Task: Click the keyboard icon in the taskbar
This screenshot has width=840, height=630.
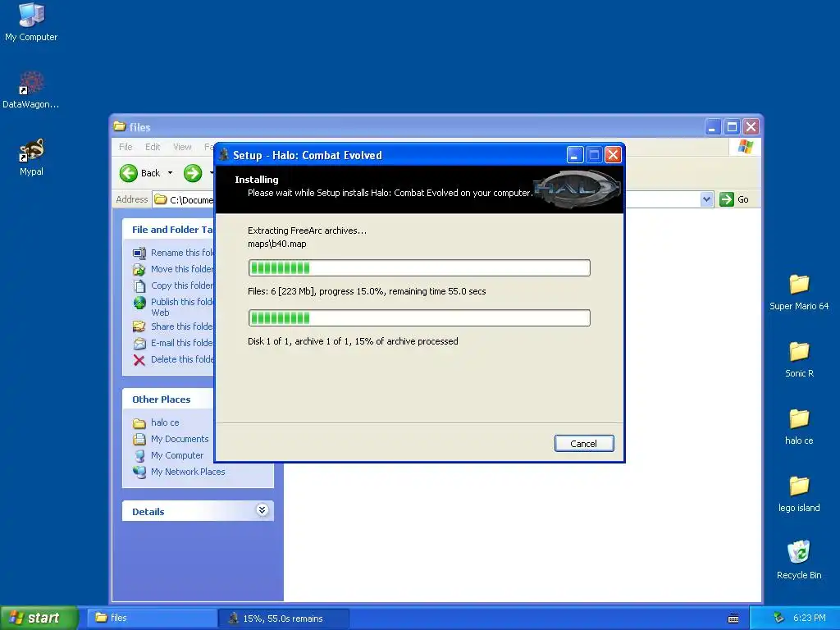Action: click(733, 619)
